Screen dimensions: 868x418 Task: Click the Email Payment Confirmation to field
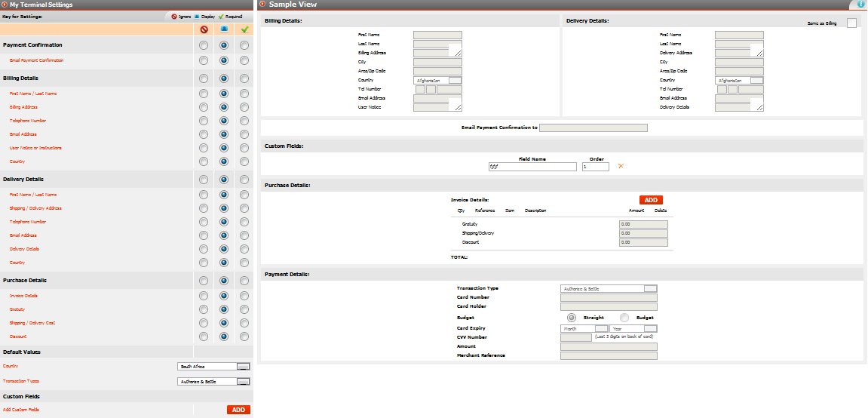click(593, 128)
